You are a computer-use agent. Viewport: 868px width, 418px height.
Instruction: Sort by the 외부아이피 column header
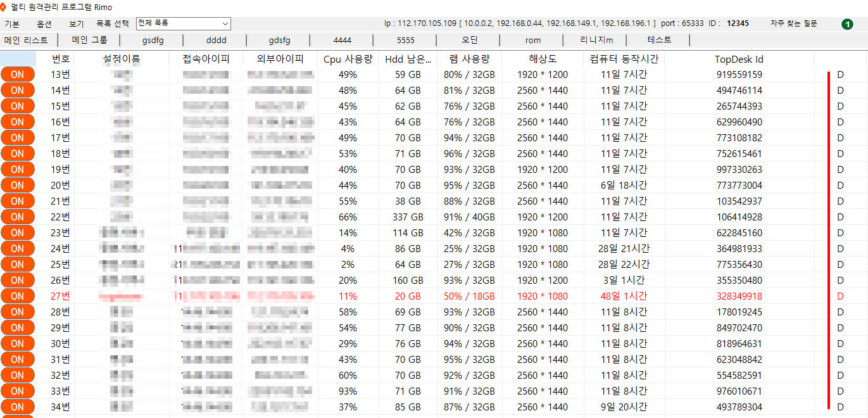coord(280,60)
